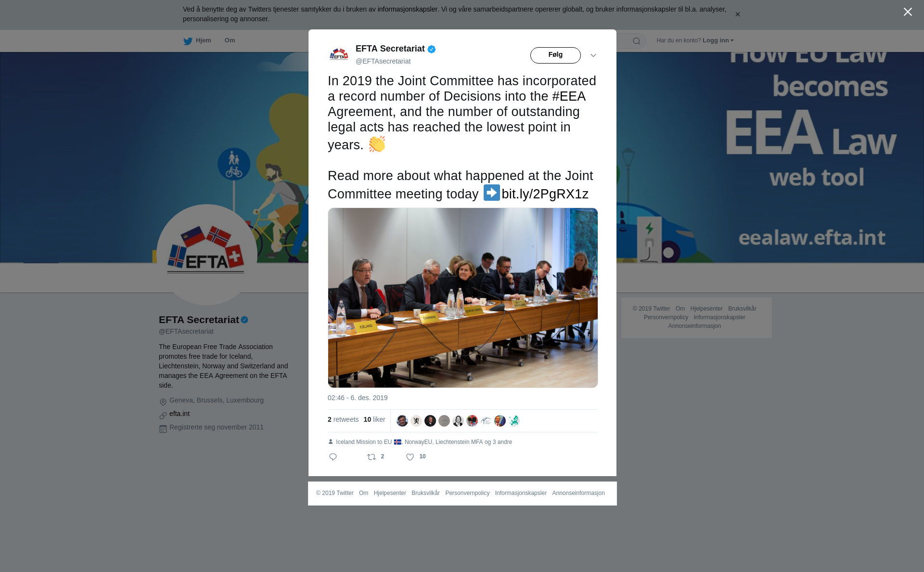
Task: Open the Joint Committee meeting photo
Action: point(463,298)
